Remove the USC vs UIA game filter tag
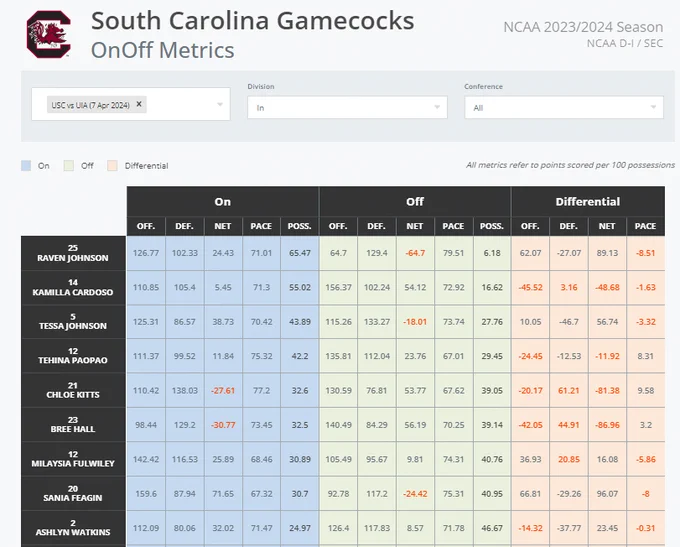Viewport: 680px width, 547px height. [139, 104]
